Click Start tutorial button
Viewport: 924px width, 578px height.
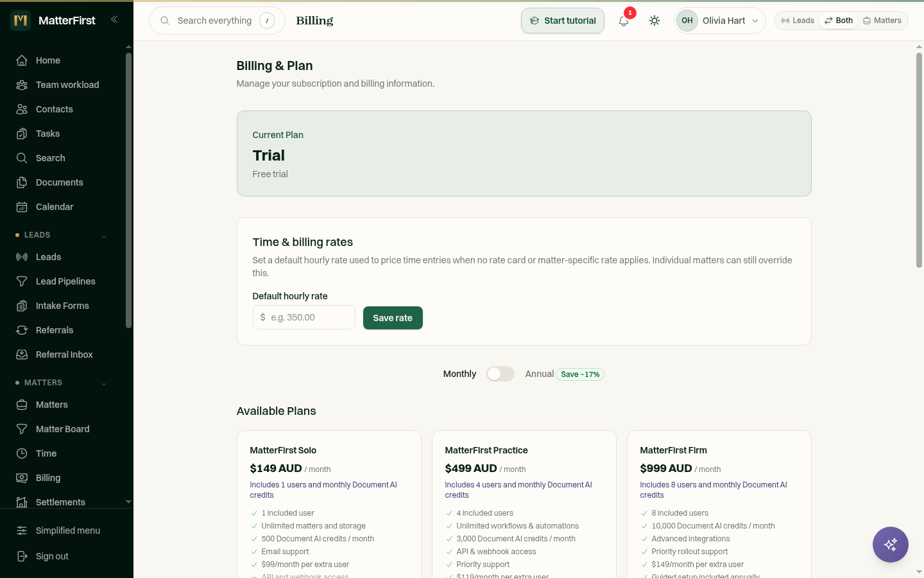point(563,21)
